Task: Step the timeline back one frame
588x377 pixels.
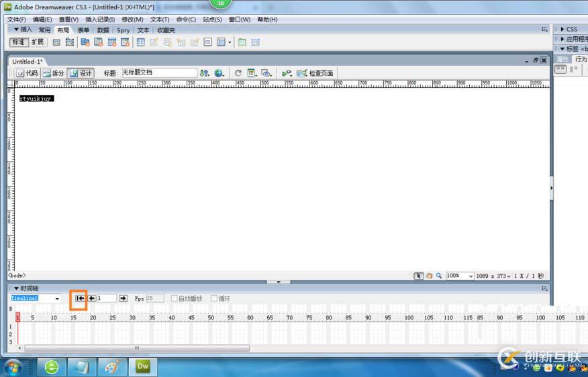Action: click(91, 299)
